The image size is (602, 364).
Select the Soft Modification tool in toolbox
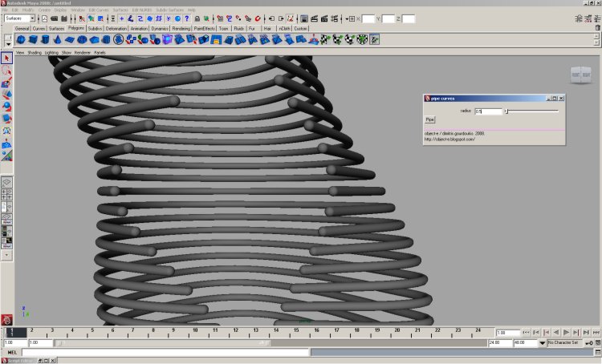[6, 144]
